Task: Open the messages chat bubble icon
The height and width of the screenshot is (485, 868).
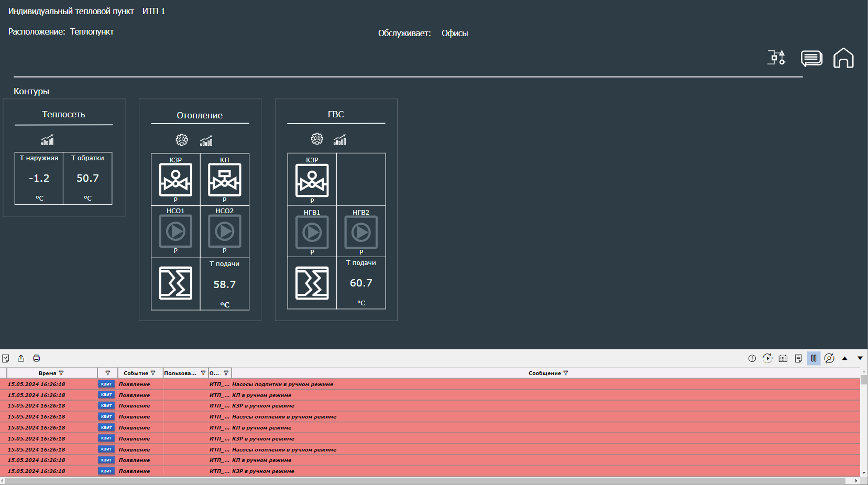Action: [811, 58]
